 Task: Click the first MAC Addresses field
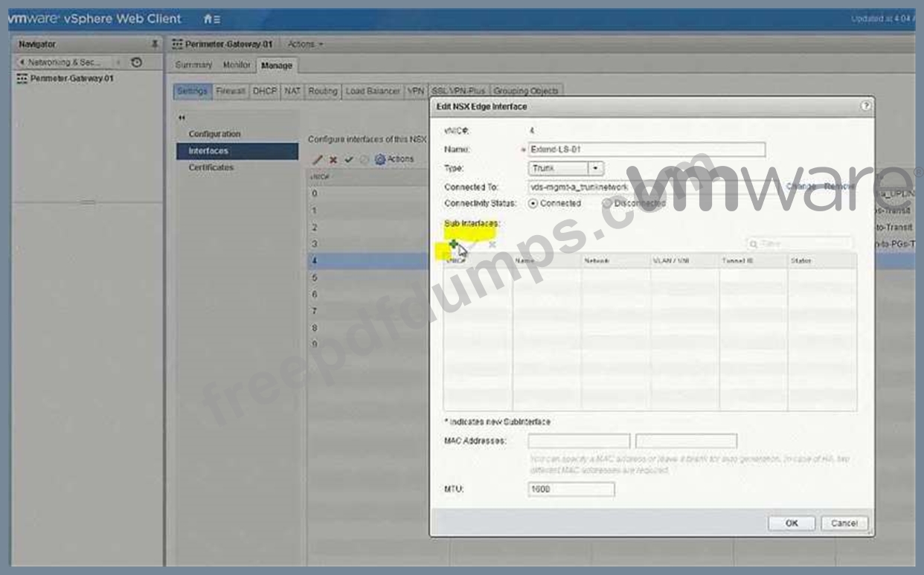(579, 441)
